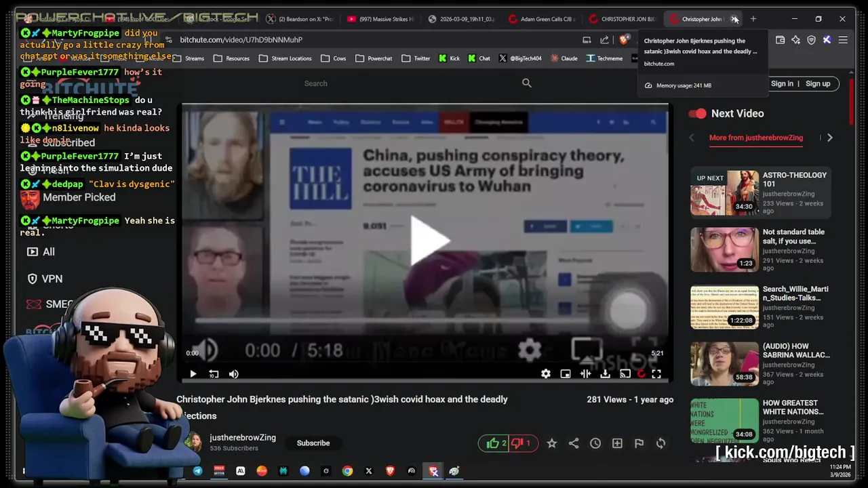Click the search magnifier icon
The height and width of the screenshot is (488, 868).
point(527,83)
